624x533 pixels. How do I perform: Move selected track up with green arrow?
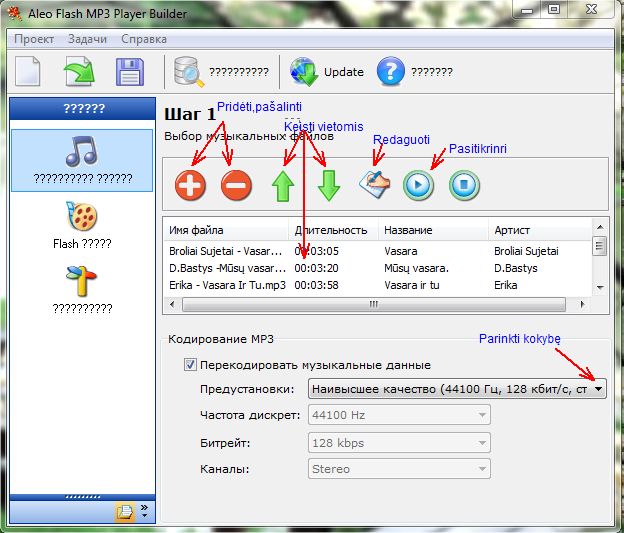tap(283, 185)
